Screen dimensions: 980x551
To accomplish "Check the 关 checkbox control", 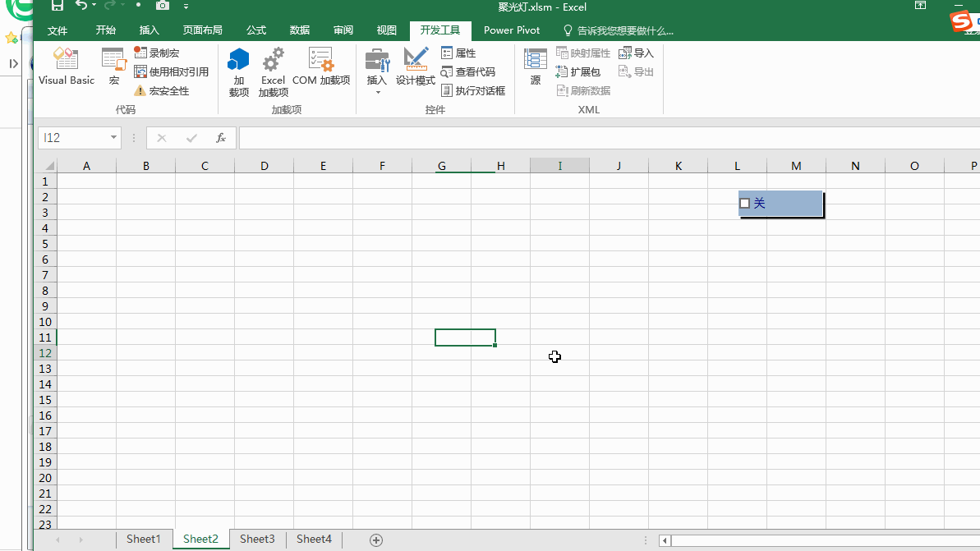I will [744, 203].
